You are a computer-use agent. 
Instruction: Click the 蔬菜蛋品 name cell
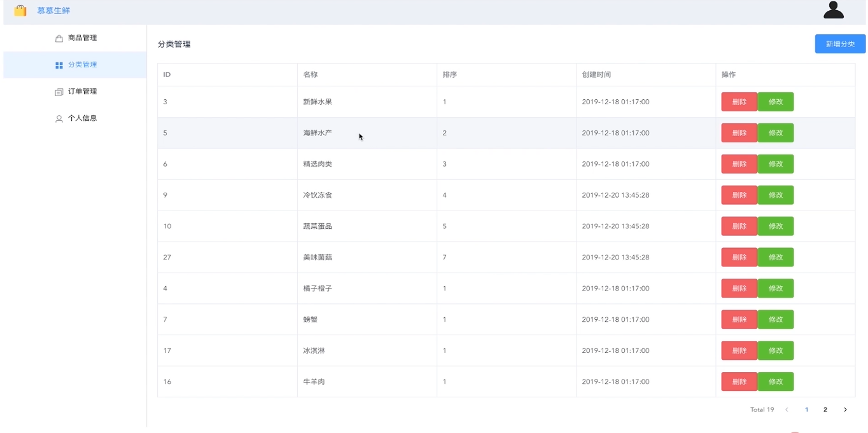[x=367, y=226]
